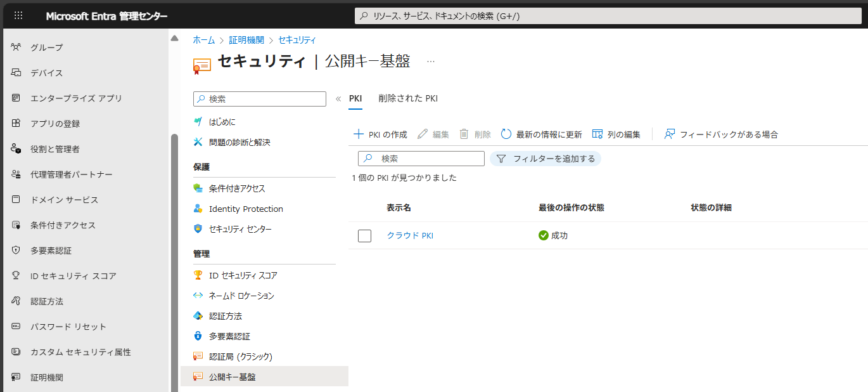Screen dimensions: 868x392
Task: Click the PKI の作成 plus icon
Action: 359,134
